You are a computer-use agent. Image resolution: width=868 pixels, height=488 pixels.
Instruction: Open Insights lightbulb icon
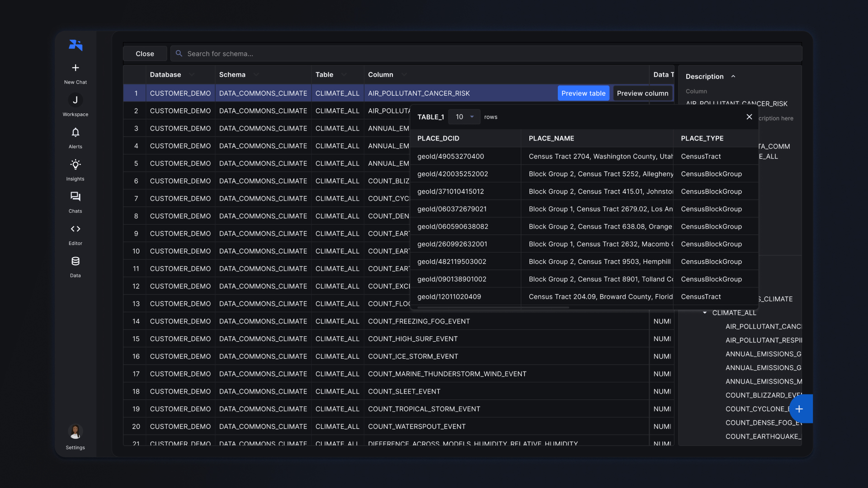coord(75,164)
